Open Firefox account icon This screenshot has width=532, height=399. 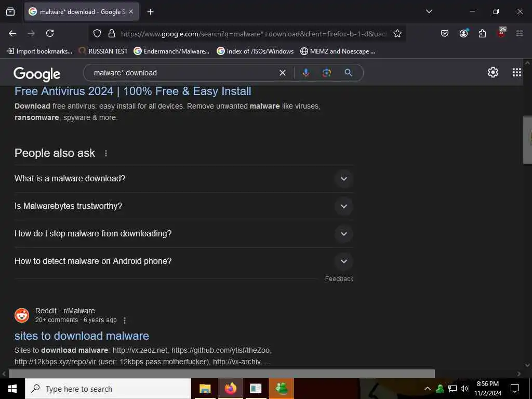point(463,33)
